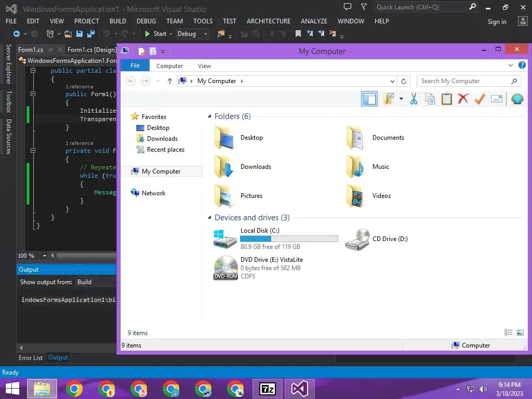This screenshot has height=399, width=532.
Task: Open the Toolbox side panel
Action: pos(9,101)
